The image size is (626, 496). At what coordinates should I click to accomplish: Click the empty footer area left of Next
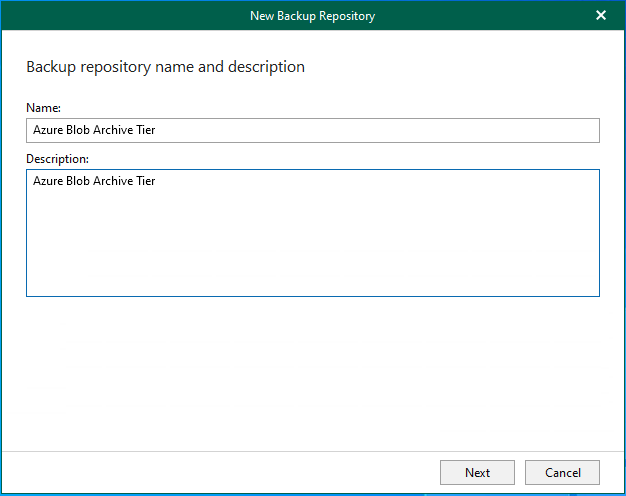[220, 472]
